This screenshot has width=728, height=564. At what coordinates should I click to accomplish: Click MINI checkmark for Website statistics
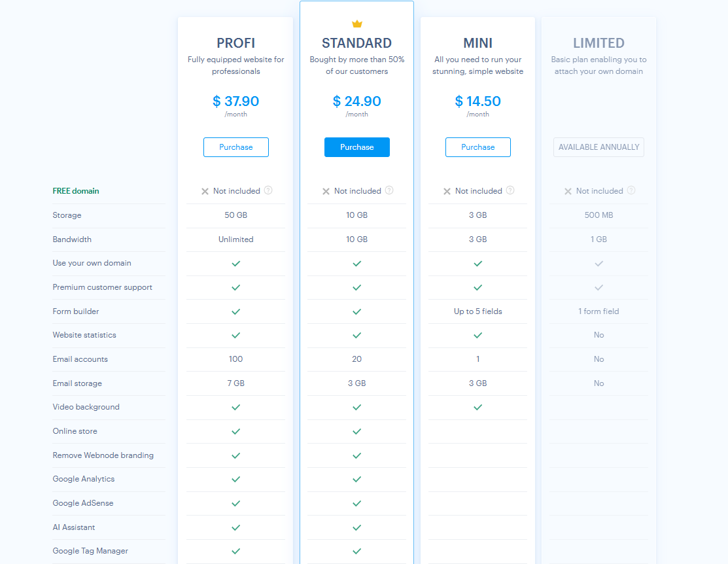477,336
